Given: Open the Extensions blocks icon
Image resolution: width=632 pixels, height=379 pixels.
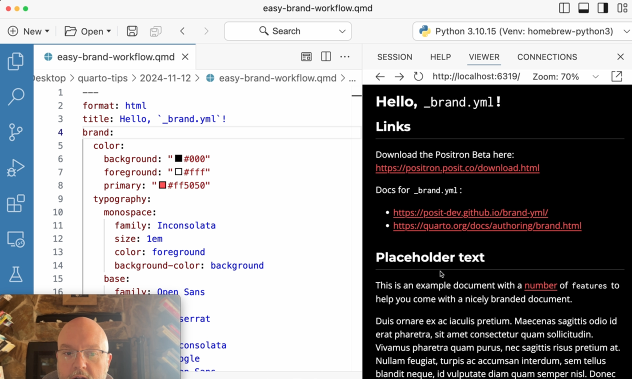Looking at the screenshot, I should coord(16,203).
